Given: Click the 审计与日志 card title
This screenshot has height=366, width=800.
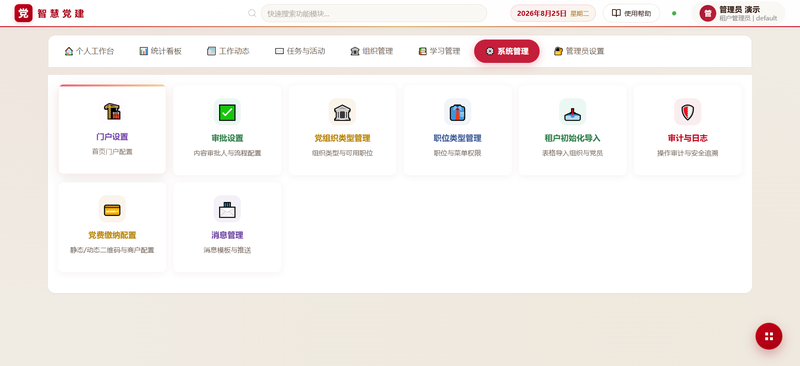Looking at the screenshot, I should tap(688, 138).
